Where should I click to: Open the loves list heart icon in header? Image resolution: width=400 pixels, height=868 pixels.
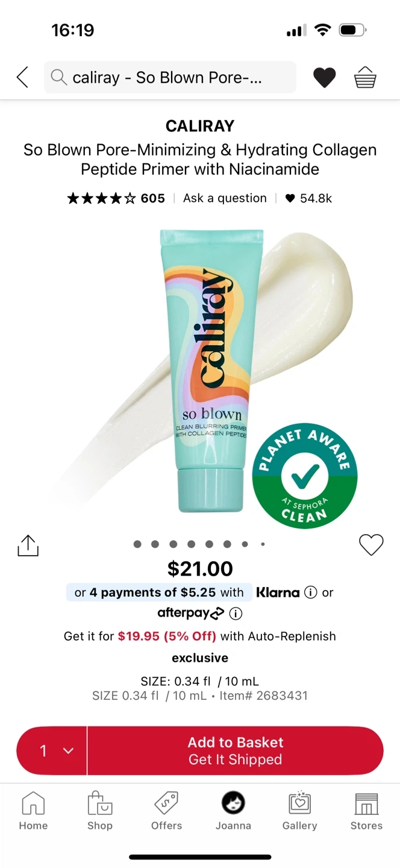coord(325,78)
